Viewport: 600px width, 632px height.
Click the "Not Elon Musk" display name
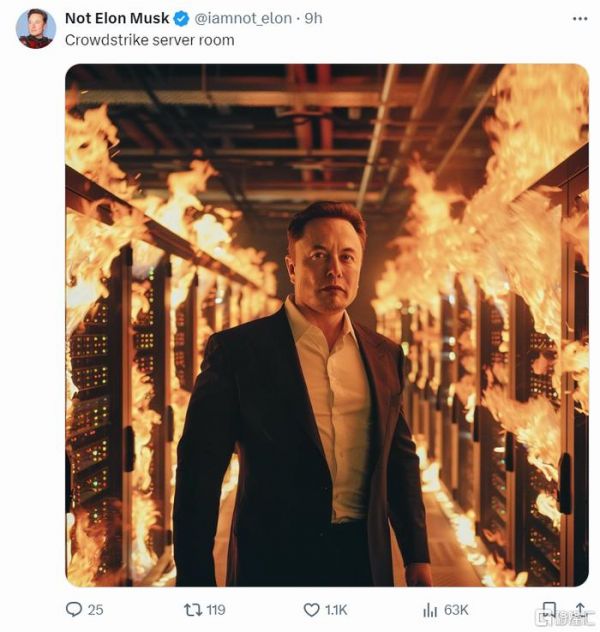pos(117,19)
